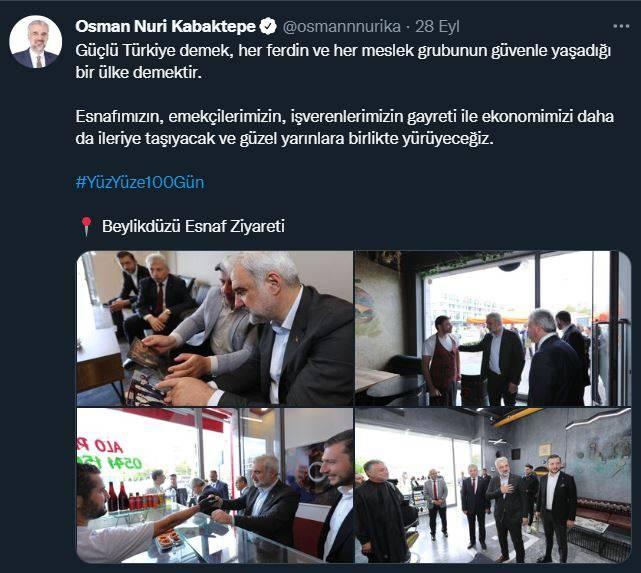Visit the Osman Nuri Kabaktepe profile name

(166, 27)
